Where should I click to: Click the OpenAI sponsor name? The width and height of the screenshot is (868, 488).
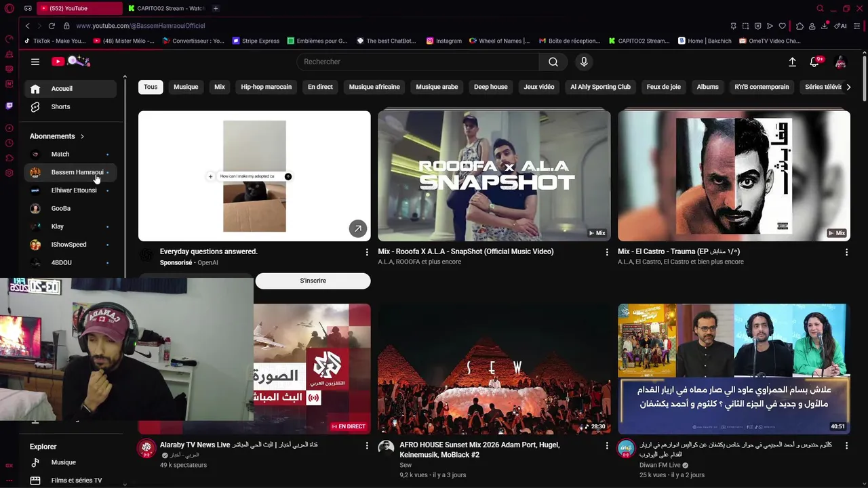click(x=208, y=262)
